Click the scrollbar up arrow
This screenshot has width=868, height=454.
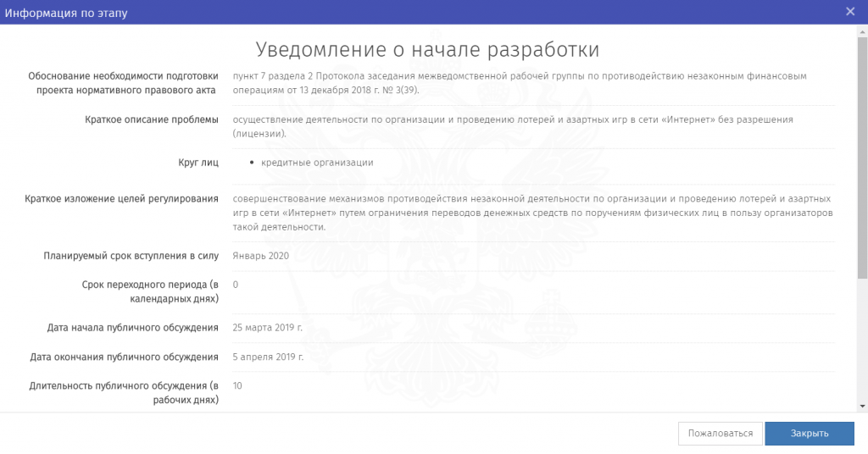point(862,30)
